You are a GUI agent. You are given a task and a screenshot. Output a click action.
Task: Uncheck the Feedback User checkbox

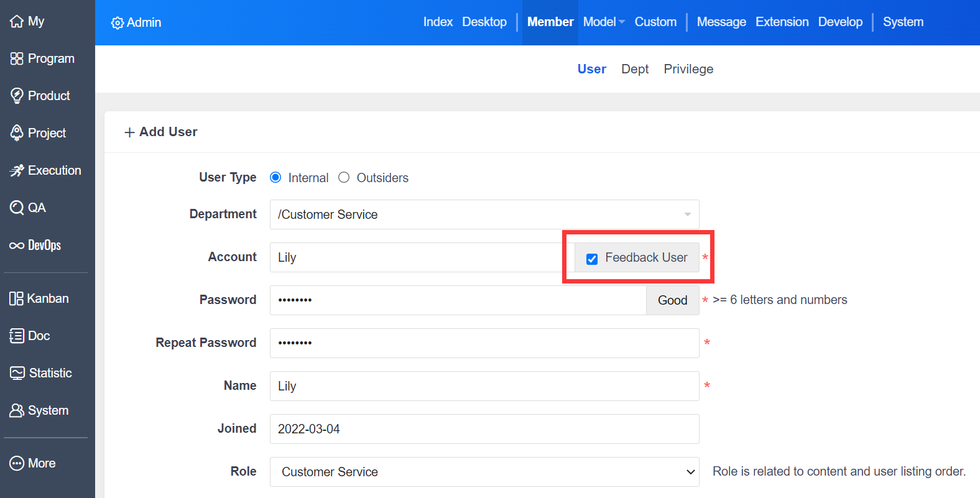click(592, 259)
